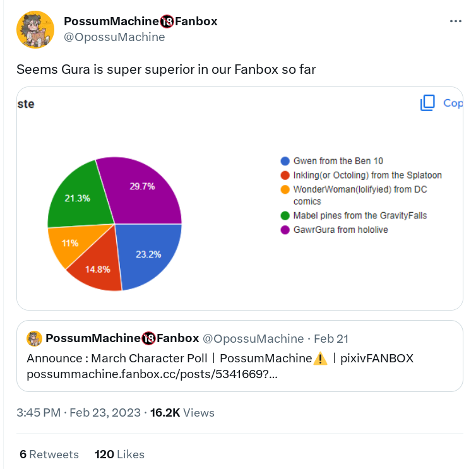Click the warning emoji in quoted tweet

point(320,359)
